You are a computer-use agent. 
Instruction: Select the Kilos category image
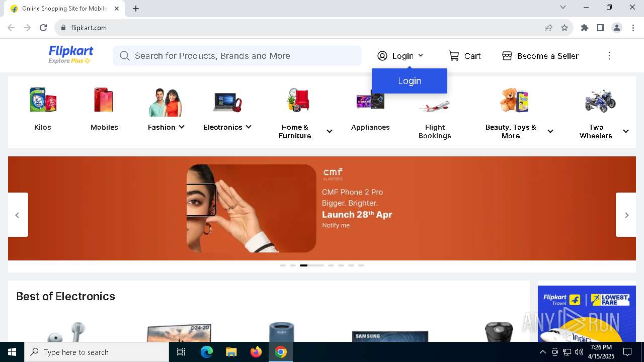pyautogui.click(x=43, y=100)
